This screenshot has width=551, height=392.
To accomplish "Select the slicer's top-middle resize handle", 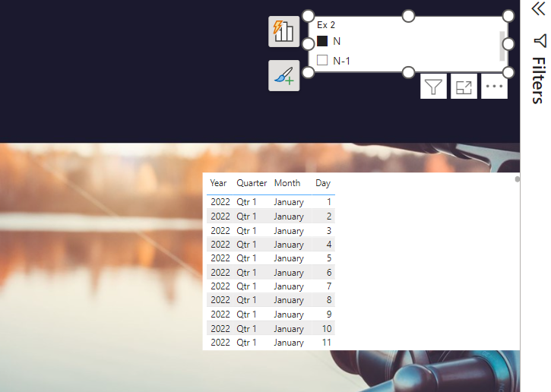I will click(x=408, y=16).
